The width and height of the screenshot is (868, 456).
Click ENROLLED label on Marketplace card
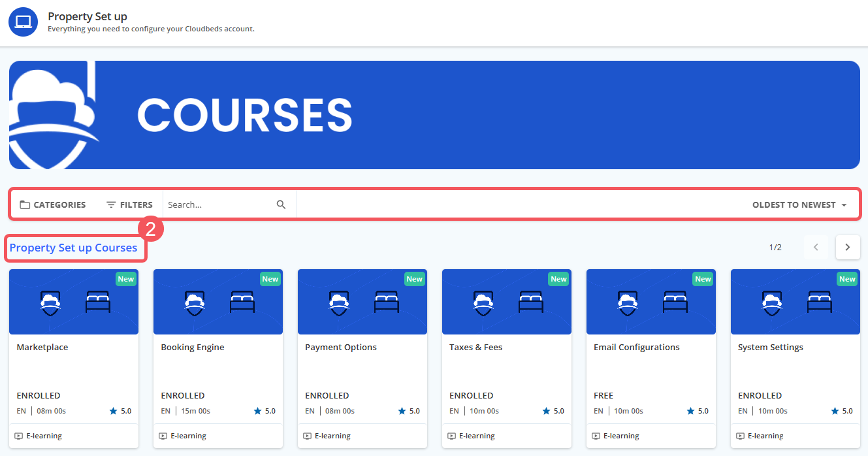(39, 395)
